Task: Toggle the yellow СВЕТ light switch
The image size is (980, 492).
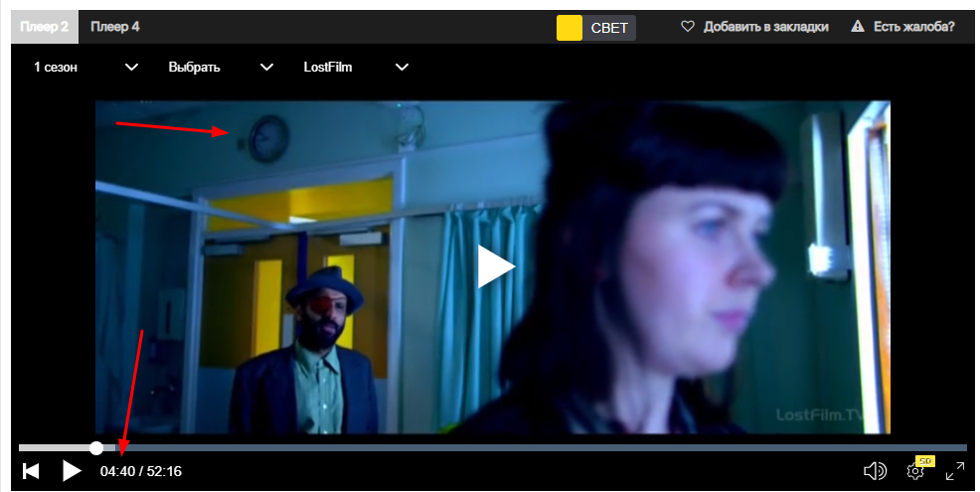Action: click(x=570, y=28)
